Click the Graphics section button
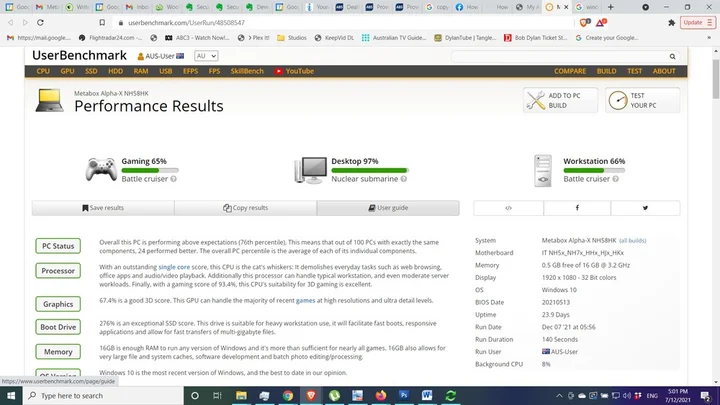 [58, 304]
